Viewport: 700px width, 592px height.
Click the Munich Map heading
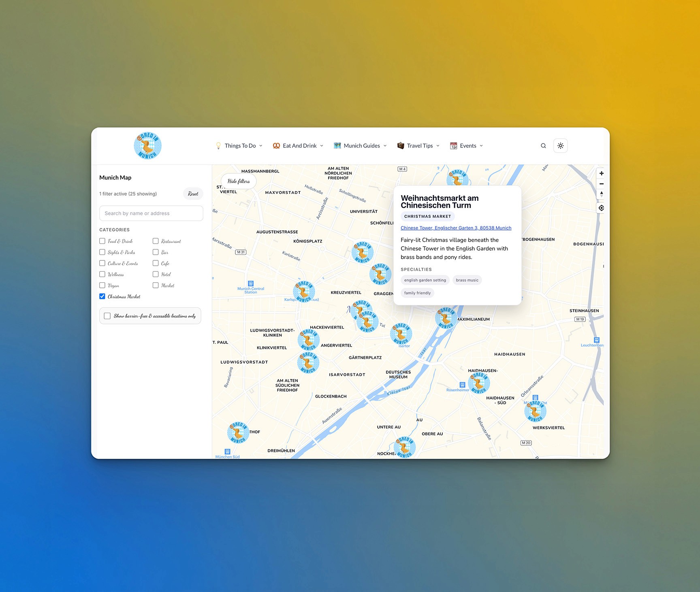[115, 177]
